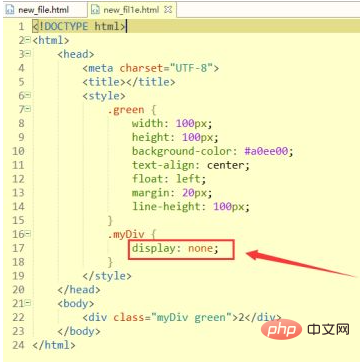The width and height of the screenshot is (360, 362).
Task: Click the closing </body> tag
Action: coord(79,331)
